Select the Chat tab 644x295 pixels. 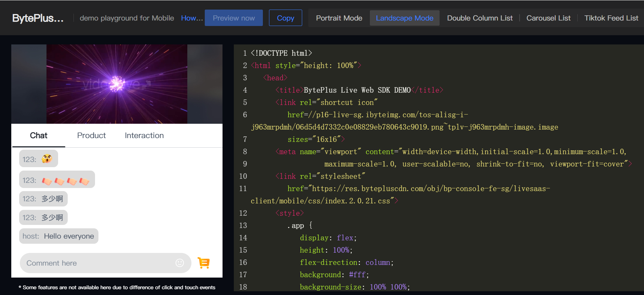coord(39,135)
